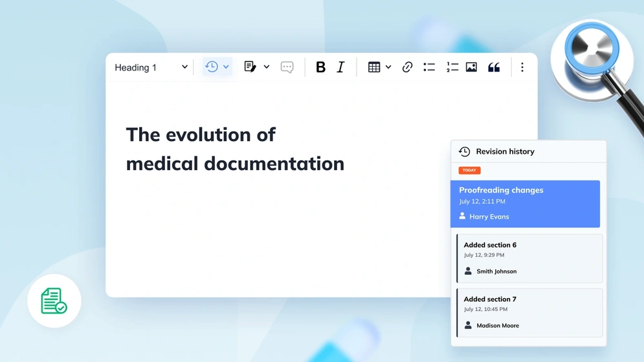Viewport: 644px width, 362px height.
Task: Apply block quote formatting
Action: coord(494,67)
